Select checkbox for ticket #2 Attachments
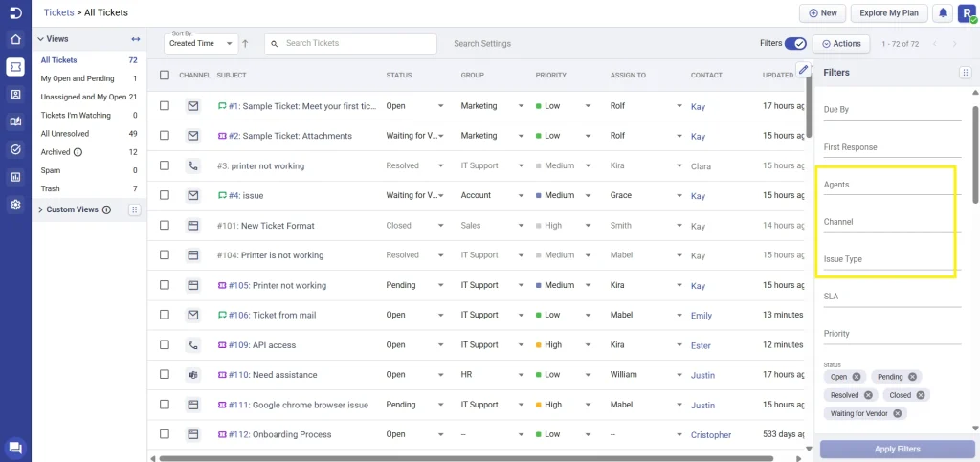This screenshot has width=980, height=462. [165, 136]
